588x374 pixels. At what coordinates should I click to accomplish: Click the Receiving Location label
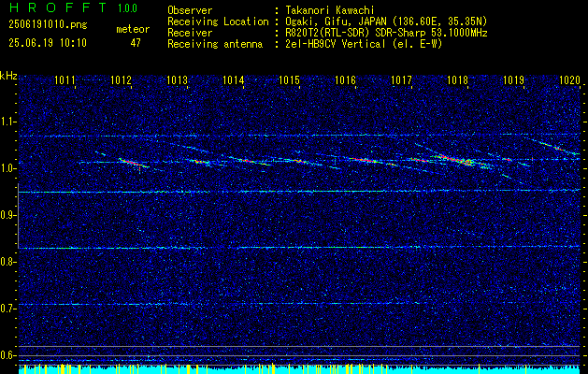(x=218, y=22)
